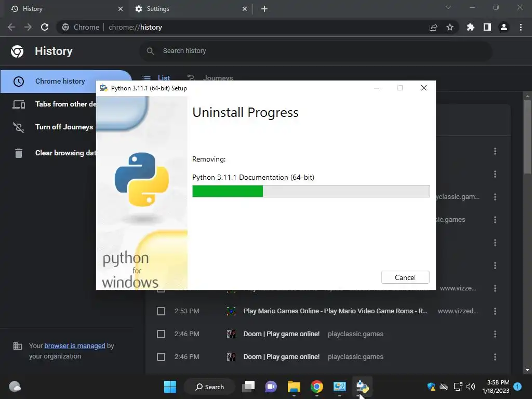This screenshot has width=532, height=399.
Task: Cancel the Python uninstall
Action: click(x=405, y=277)
